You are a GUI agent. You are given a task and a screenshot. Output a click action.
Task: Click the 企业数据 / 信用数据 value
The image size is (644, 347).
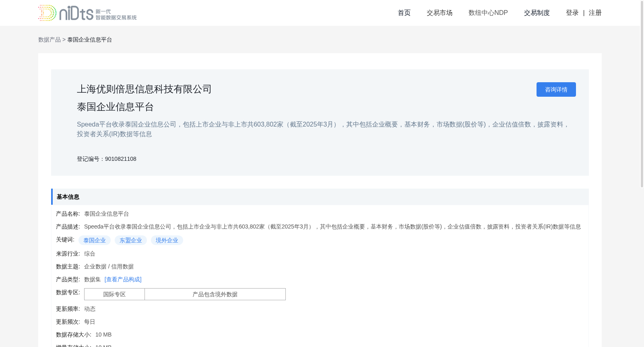coord(109,266)
